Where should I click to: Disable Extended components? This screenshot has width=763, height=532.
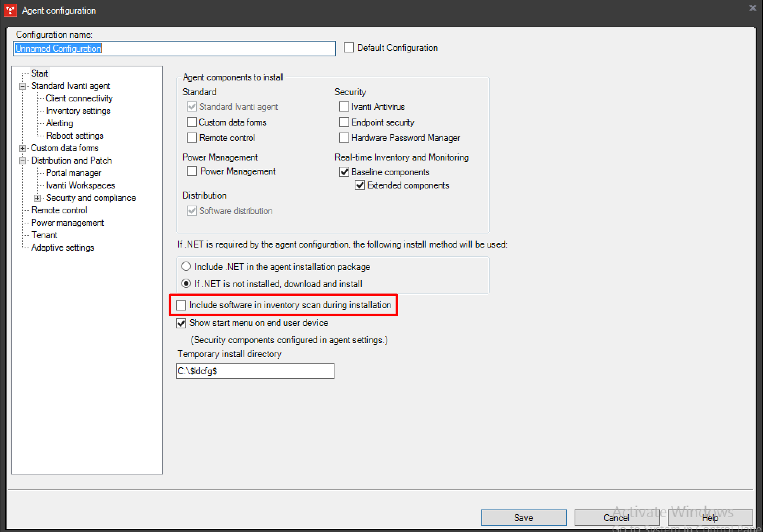pos(359,185)
